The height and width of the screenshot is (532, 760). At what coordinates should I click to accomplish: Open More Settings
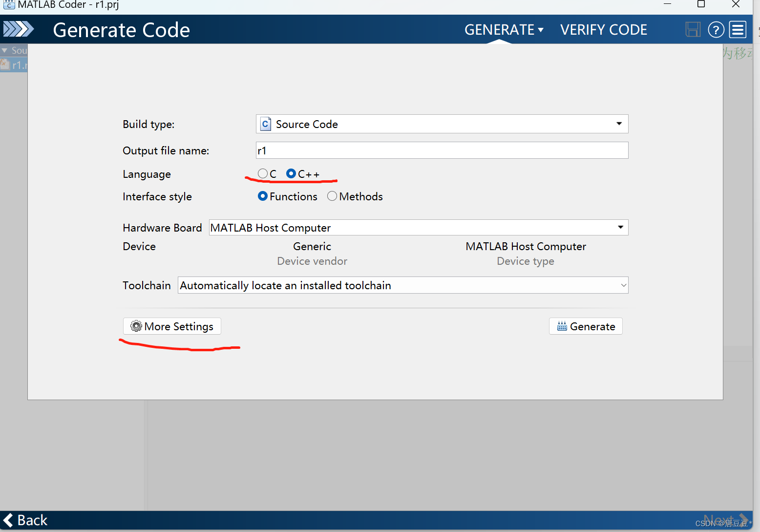(x=172, y=326)
